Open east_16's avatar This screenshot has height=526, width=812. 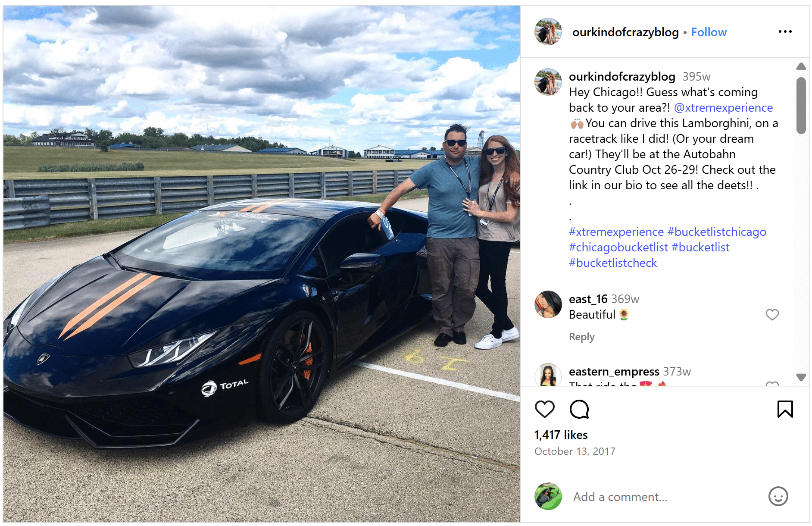548,304
